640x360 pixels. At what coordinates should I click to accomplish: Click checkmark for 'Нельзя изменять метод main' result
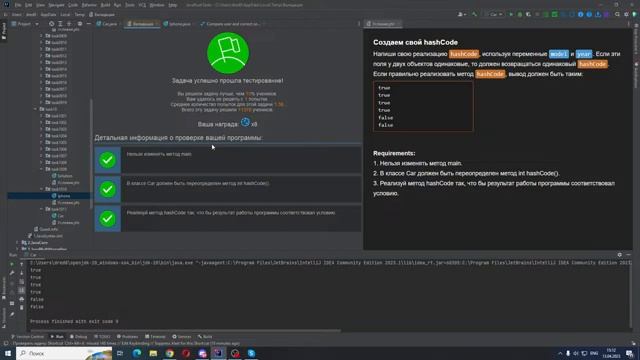pyautogui.click(x=107, y=160)
